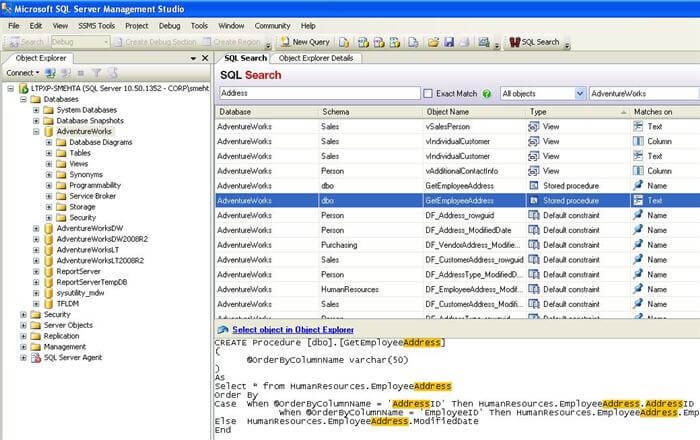Image resolution: width=700 pixels, height=440 pixels.
Task: Click the Analysis Services DMX Query icon
Action: [379, 42]
